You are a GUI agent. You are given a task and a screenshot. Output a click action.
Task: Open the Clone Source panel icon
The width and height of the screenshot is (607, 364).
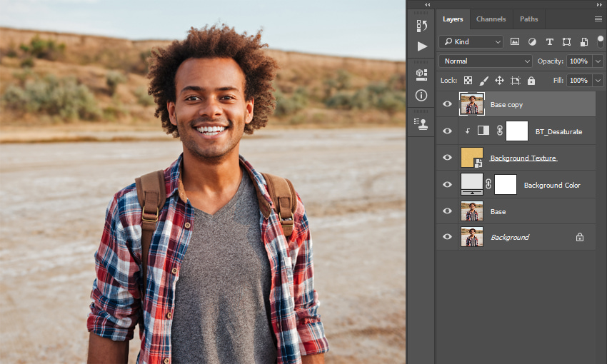(421, 123)
